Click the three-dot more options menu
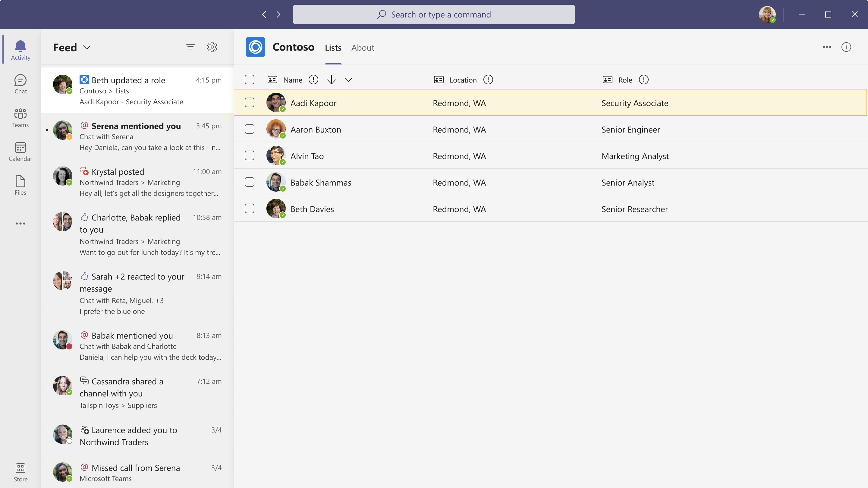The image size is (868, 488). 827,47
